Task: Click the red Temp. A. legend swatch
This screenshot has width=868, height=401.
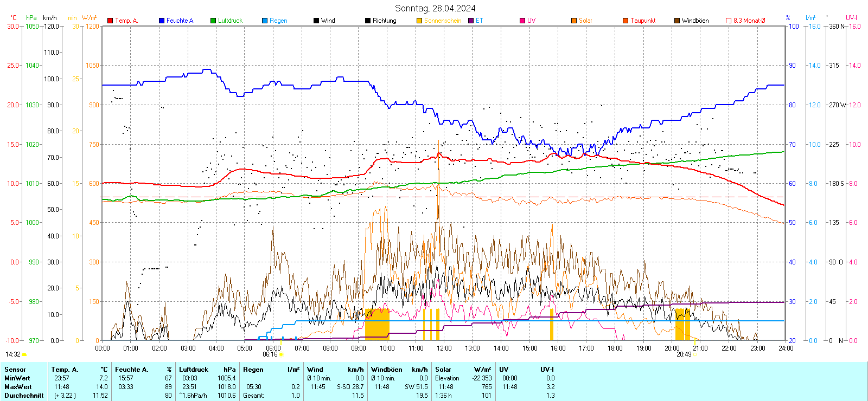Action: pos(110,21)
